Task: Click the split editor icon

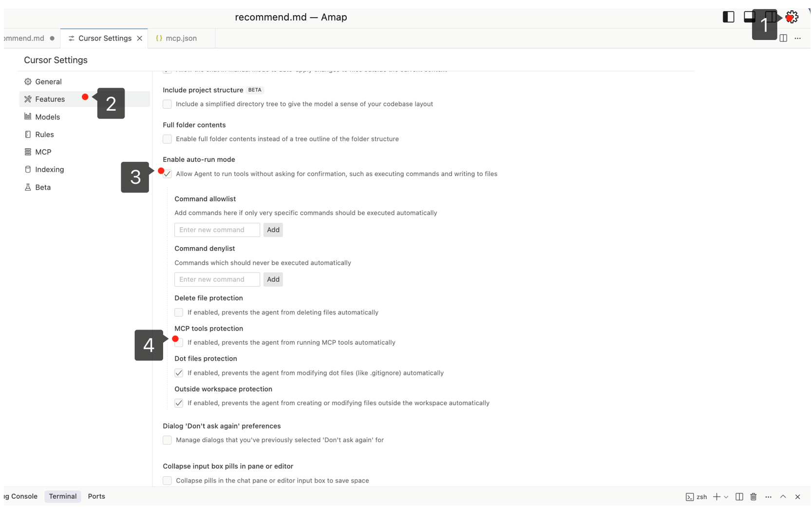Action: pos(783,38)
